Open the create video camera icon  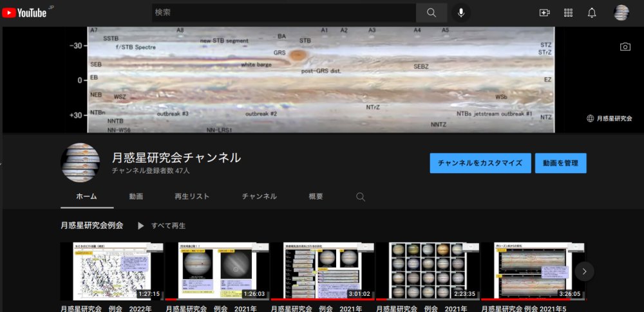[x=544, y=13]
